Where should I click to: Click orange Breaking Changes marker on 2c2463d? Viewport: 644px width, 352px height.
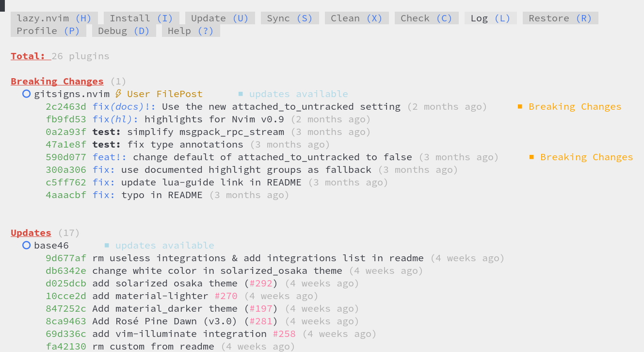(520, 107)
